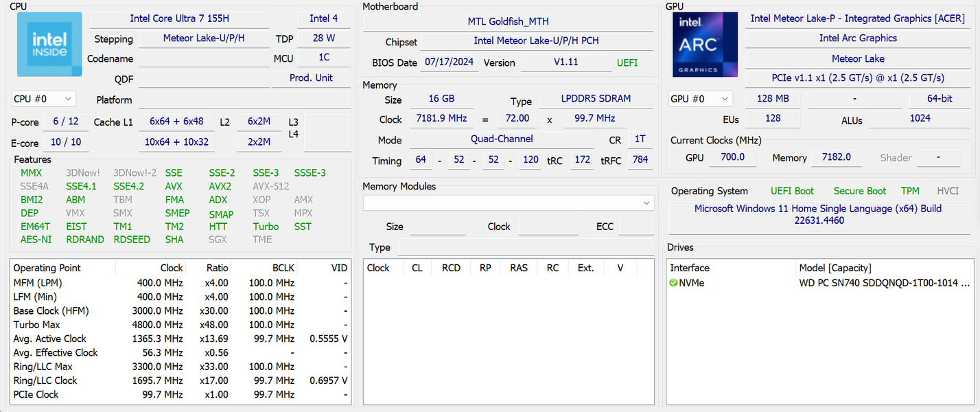Image resolution: width=980 pixels, height=412 pixels.
Task: Click the Operating Point column header
Action: [x=62, y=268]
